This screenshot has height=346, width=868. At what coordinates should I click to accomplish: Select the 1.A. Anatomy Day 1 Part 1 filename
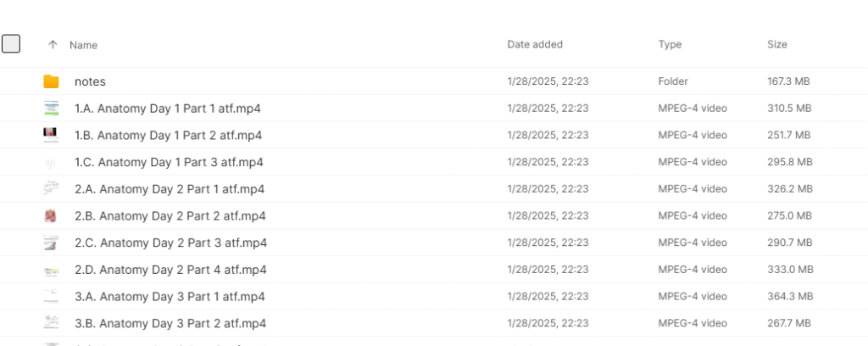(168, 109)
